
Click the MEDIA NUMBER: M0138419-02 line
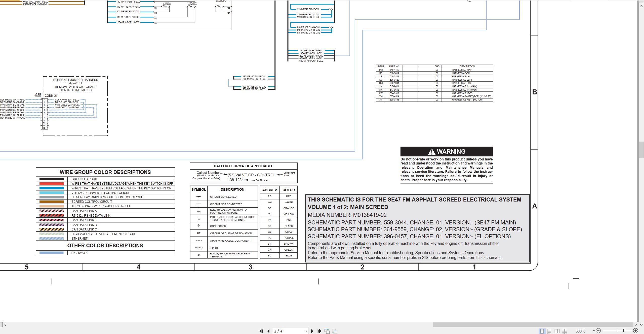click(347, 215)
